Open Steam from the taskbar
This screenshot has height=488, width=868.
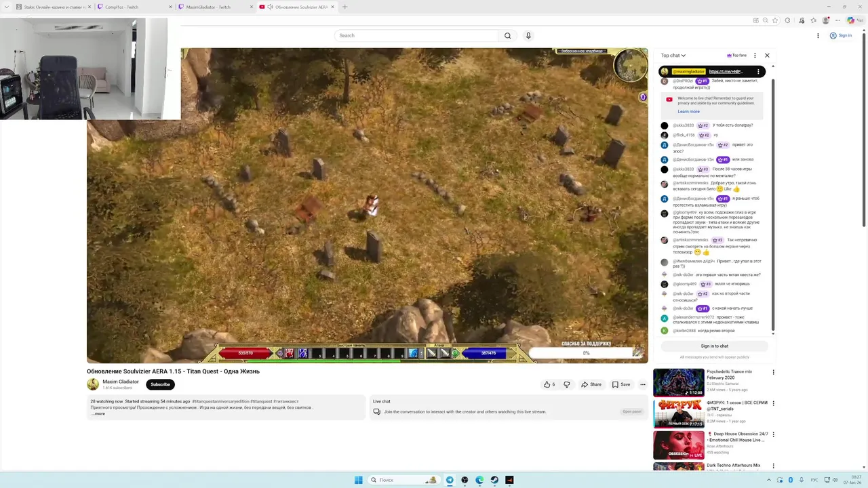(494, 480)
